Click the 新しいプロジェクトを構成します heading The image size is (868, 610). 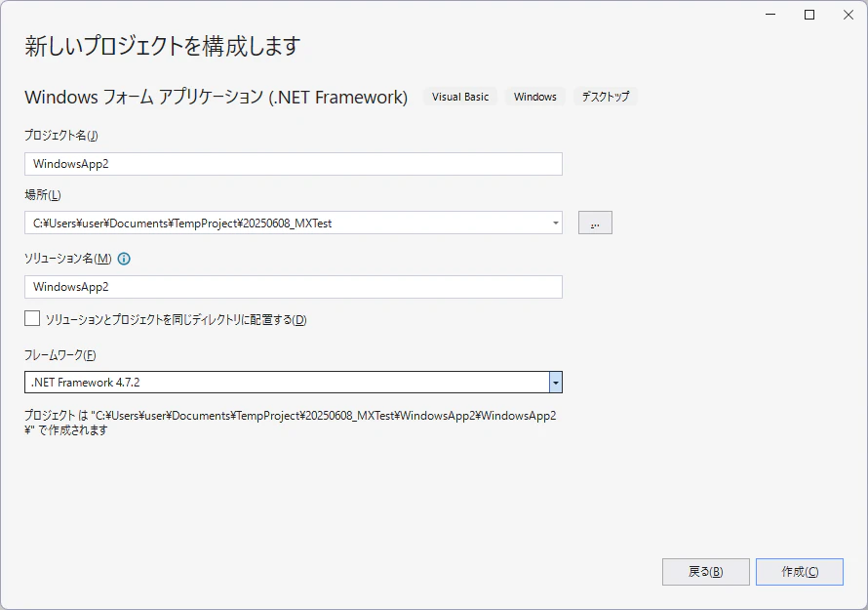click(163, 46)
